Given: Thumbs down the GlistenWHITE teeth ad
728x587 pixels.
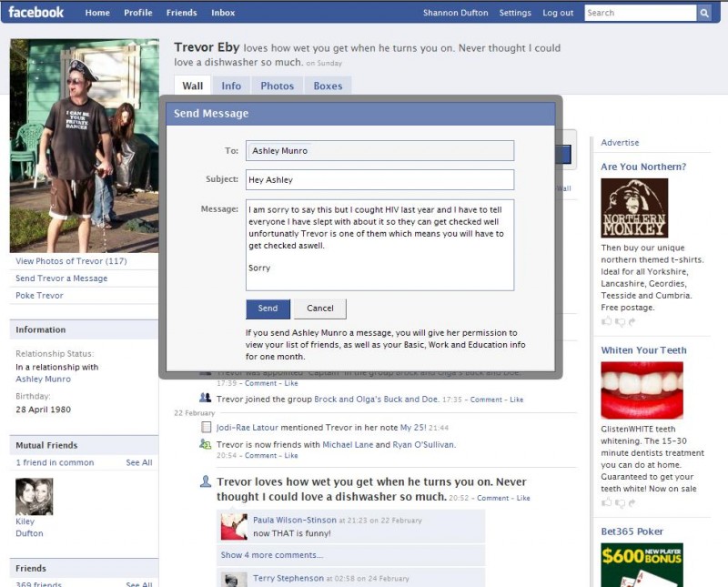Looking at the screenshot, I should coord(620,502).
